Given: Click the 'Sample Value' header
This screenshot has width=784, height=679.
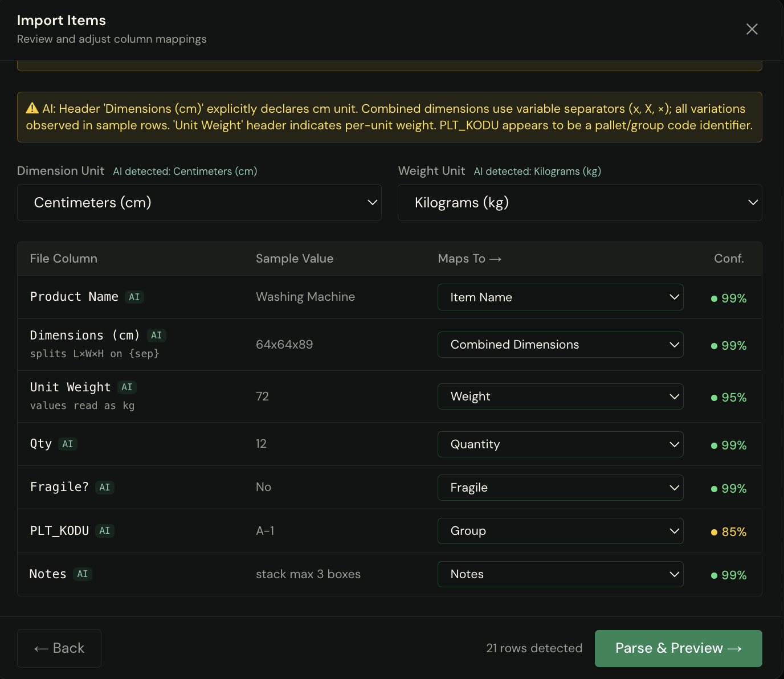Looking at the screenshot, I should 295,259.
